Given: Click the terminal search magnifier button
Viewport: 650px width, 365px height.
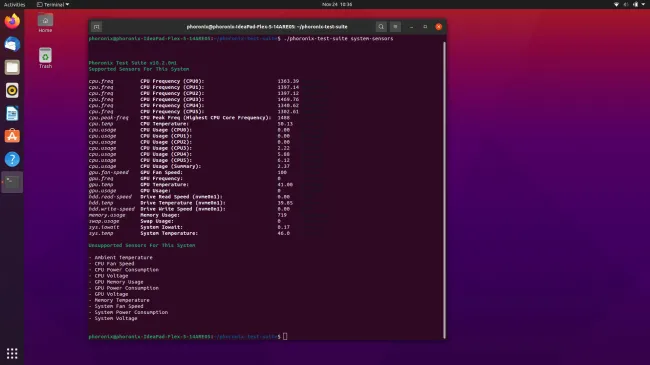Looking at the screenshot, I should click(381, 27).
